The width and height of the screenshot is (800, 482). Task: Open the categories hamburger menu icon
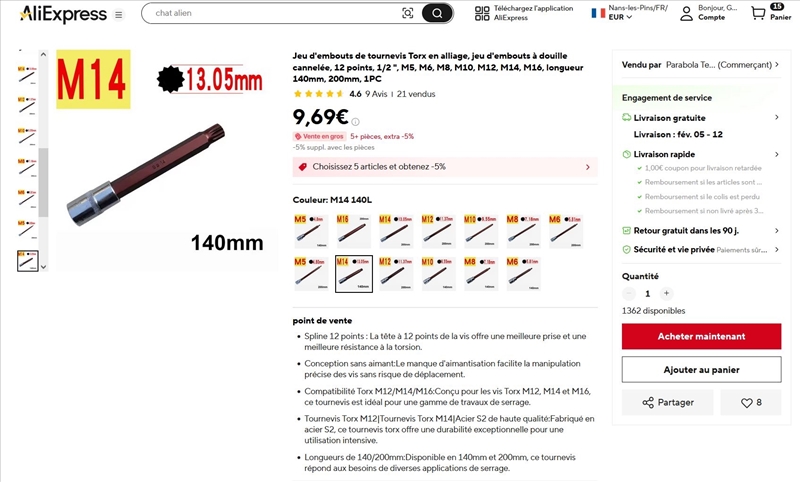point(118,15)
